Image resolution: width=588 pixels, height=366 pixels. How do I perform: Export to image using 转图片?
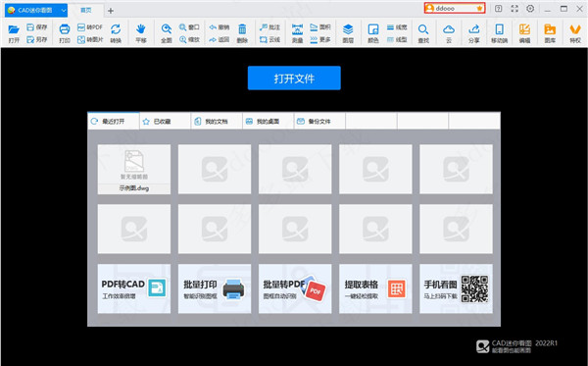(90, 39)
